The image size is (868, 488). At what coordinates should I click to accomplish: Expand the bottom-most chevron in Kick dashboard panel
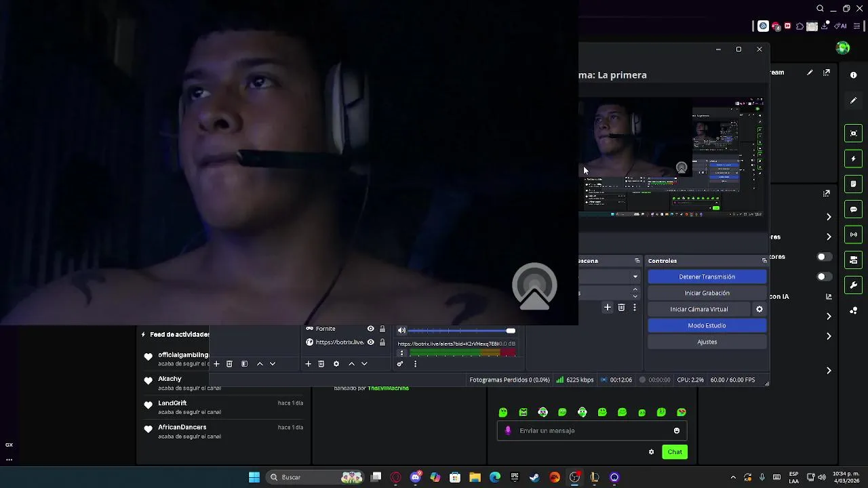click(829, 371)
